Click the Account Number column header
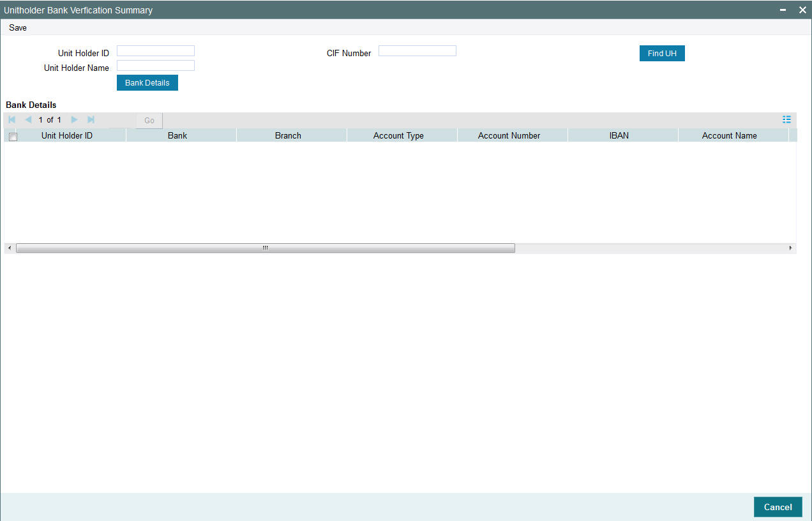Screen dimensions: 812x521 tap(509, 135)
